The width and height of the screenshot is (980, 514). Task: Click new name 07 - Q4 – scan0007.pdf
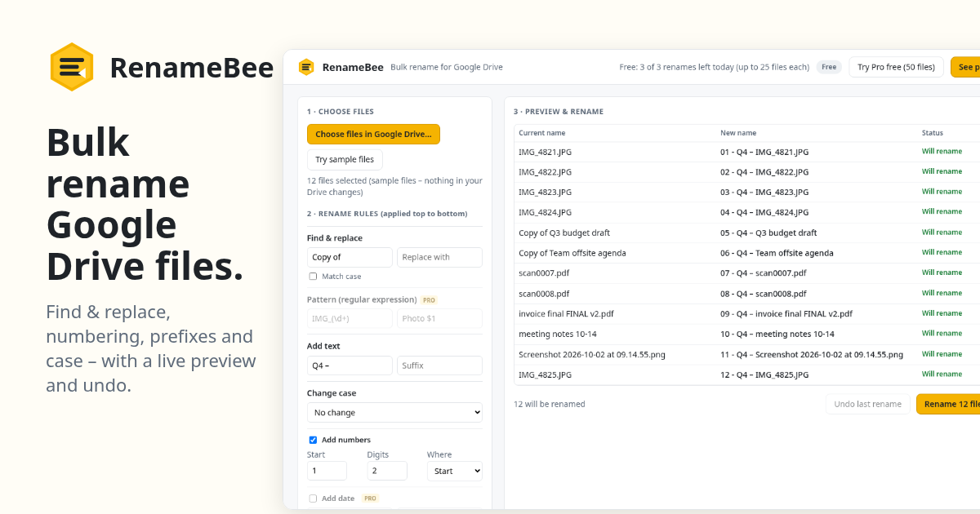point(763,273)
